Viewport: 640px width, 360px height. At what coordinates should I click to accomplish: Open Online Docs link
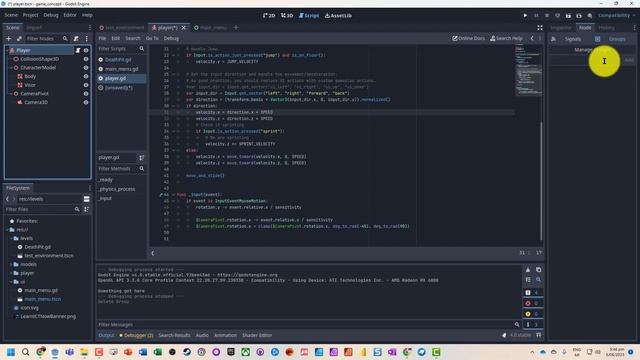click(x=468, y=38)
